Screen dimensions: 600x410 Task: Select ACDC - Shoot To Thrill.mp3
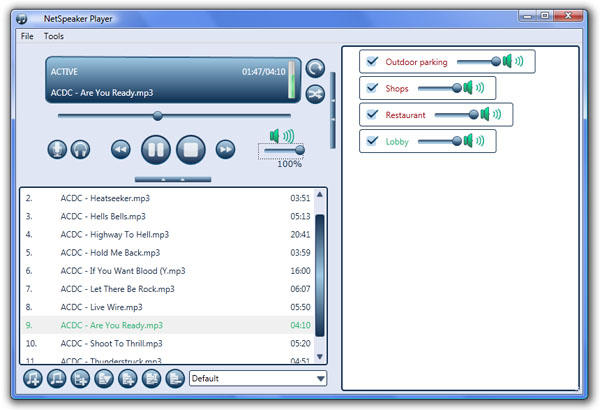[168, 343]
